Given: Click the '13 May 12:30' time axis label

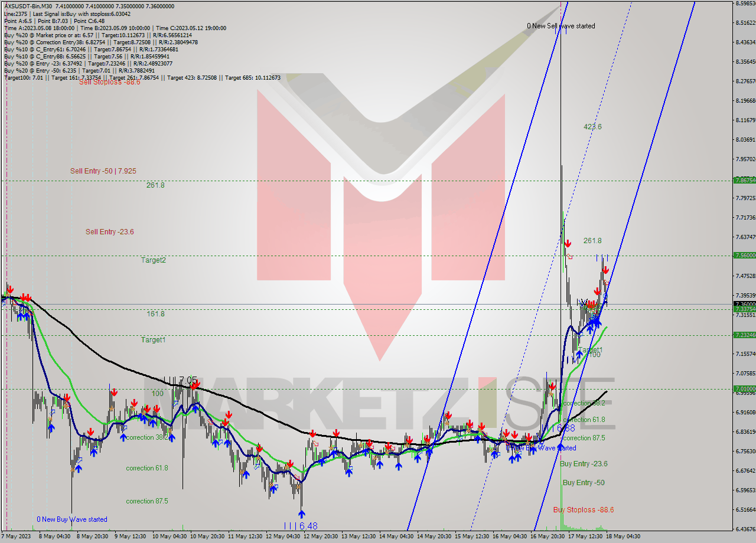Looking at the screenshot, I should coord(359,537).
